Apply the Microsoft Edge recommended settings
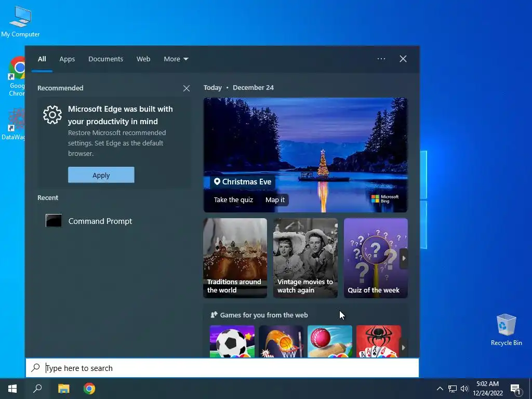 (x=101, y=175)
